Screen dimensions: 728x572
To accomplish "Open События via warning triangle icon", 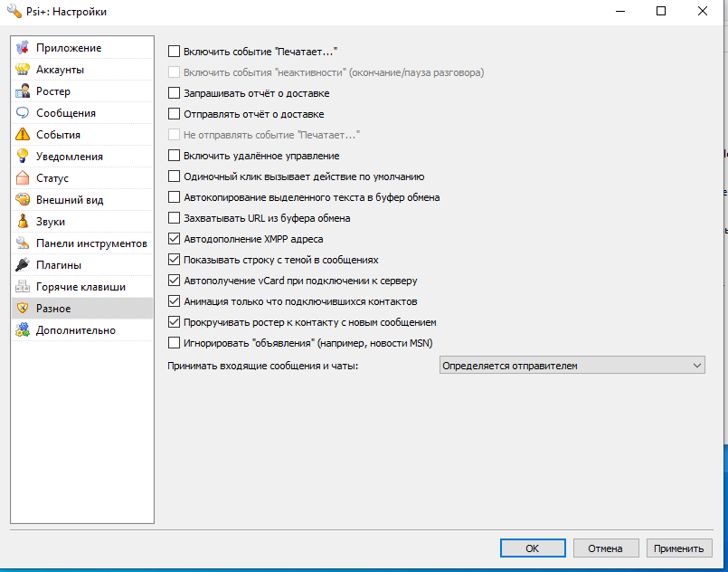I will pyautogui.click(x=24, y=135).
